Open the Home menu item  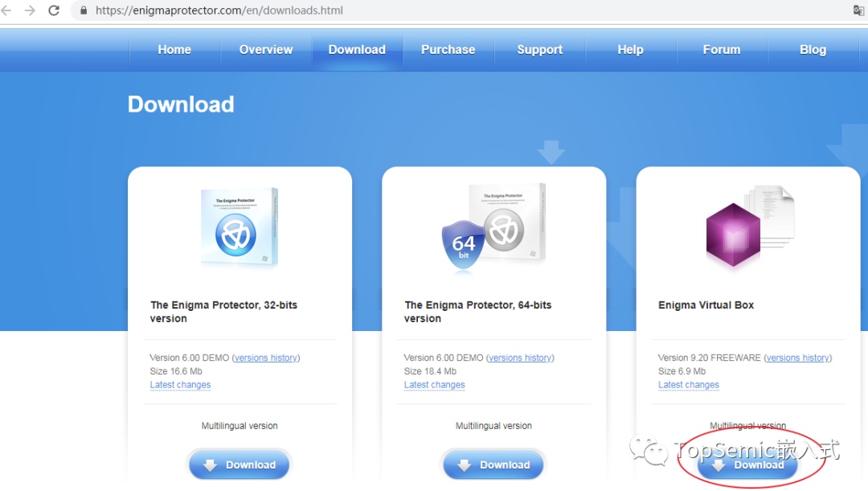point(174,50)
